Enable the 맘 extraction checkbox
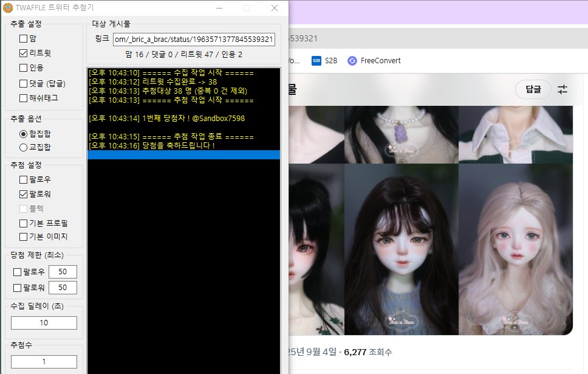 click(23, 39)
